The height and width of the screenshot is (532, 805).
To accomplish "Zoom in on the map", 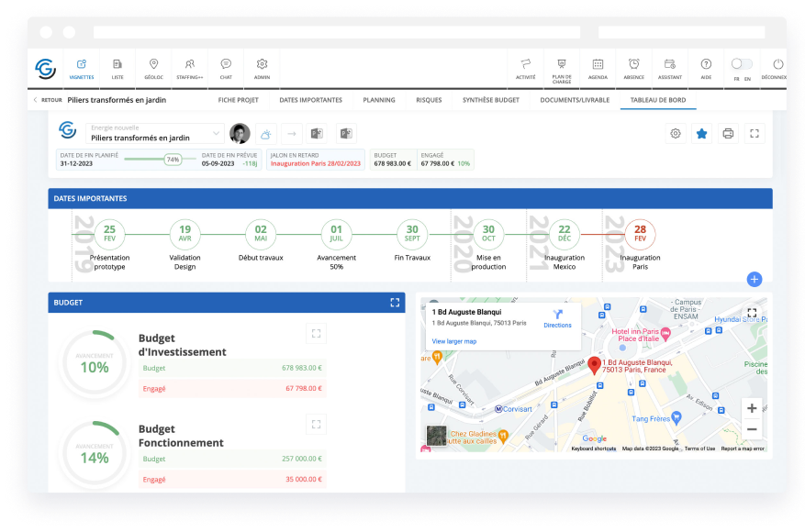I will pyautogui.click(x=752, y=408).
